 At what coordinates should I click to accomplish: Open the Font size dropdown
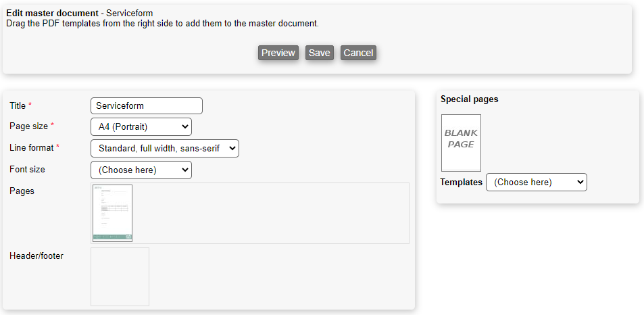[141, 170]
